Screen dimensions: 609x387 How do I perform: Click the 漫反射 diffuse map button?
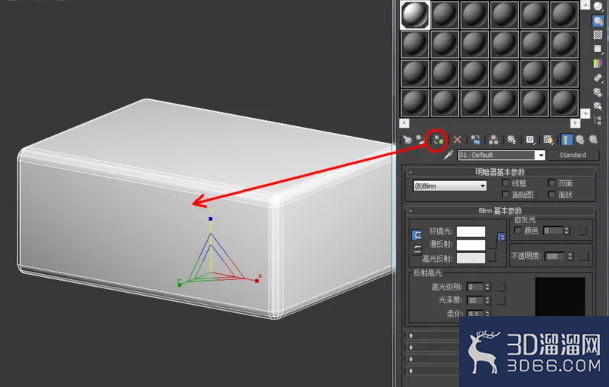[x=492, y=245]
